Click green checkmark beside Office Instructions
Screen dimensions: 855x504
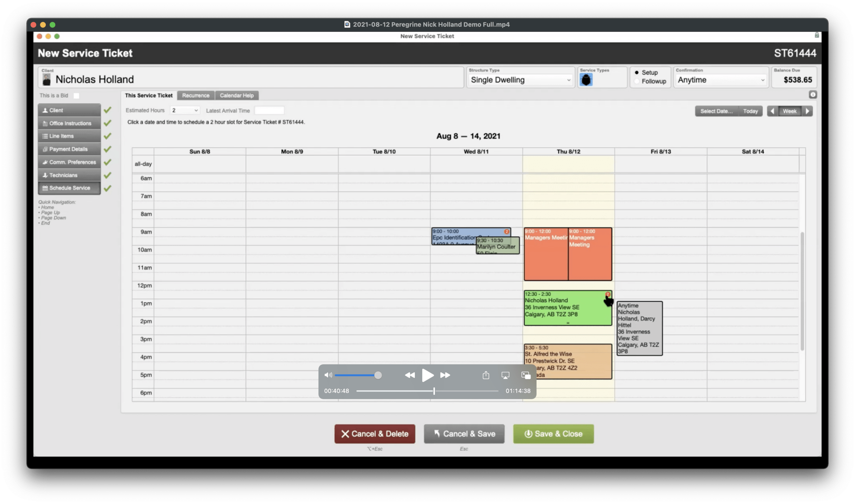click(108, 123)
